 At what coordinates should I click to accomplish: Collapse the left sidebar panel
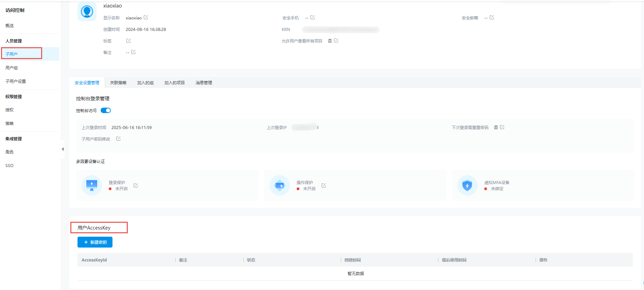tap(63, 149)
